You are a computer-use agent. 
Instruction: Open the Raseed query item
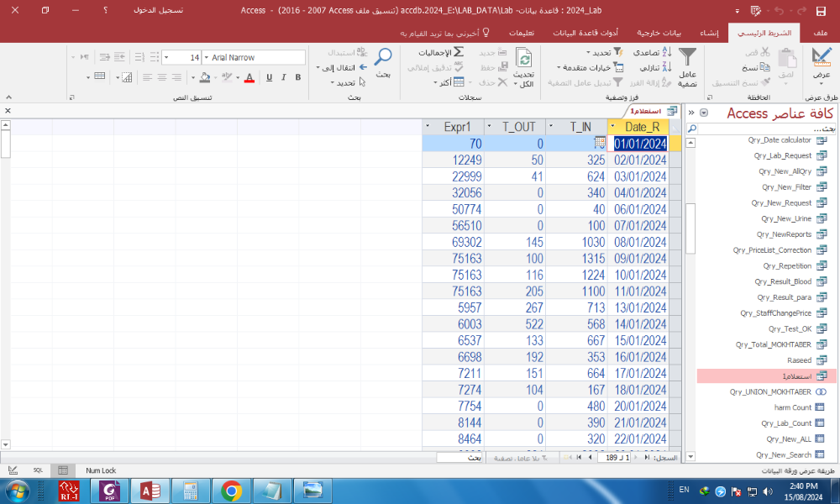pos(806,360)
